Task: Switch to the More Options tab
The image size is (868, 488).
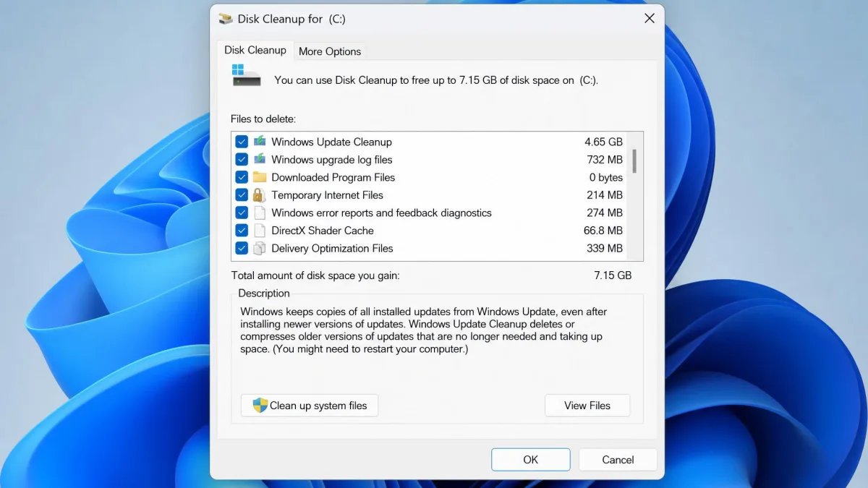Action: [x=330, y=51]
